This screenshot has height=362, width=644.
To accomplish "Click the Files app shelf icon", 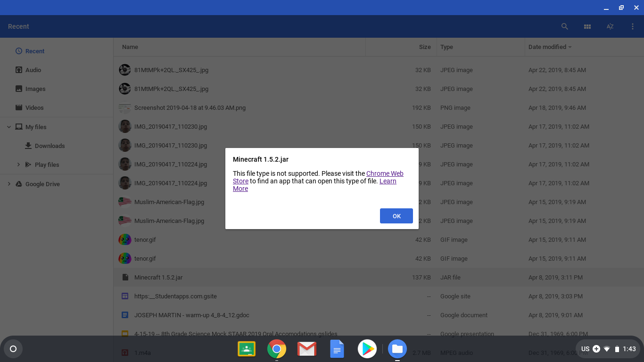I will [x=397, y=349].
